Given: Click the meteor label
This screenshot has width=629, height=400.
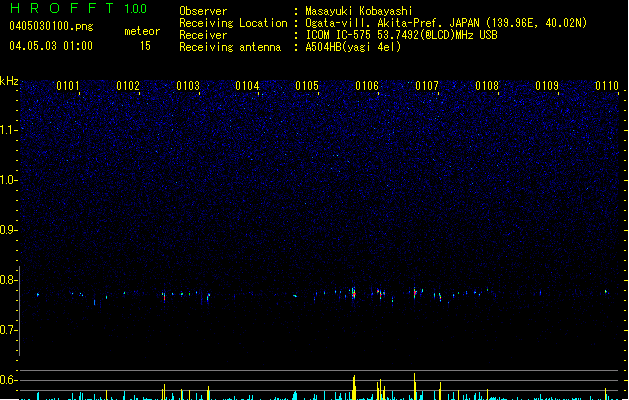Looking at the screenshot, I should coord(142,31).
